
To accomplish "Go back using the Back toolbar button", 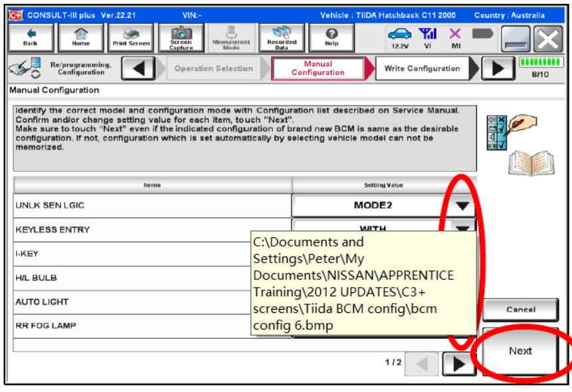I will click(31, 38).
